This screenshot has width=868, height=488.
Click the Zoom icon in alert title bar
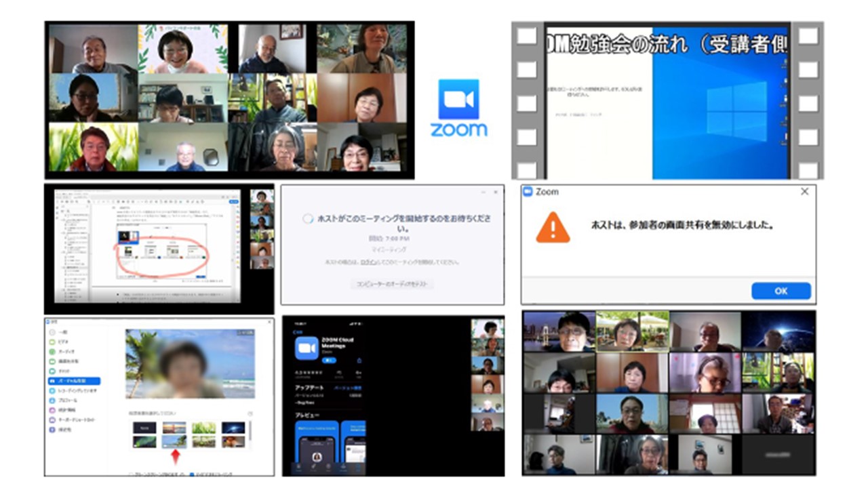coord(528,192)
